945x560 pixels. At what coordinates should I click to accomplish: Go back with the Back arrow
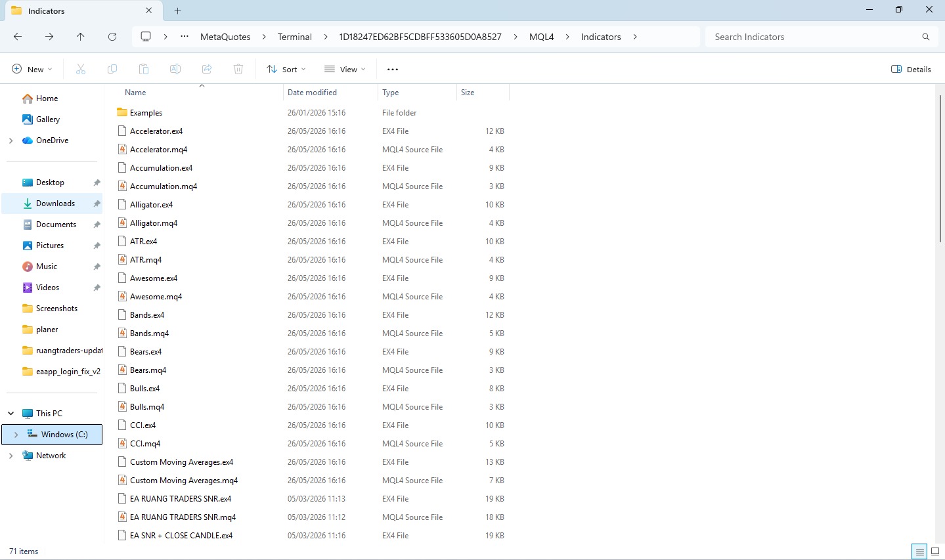pos(18,37)
